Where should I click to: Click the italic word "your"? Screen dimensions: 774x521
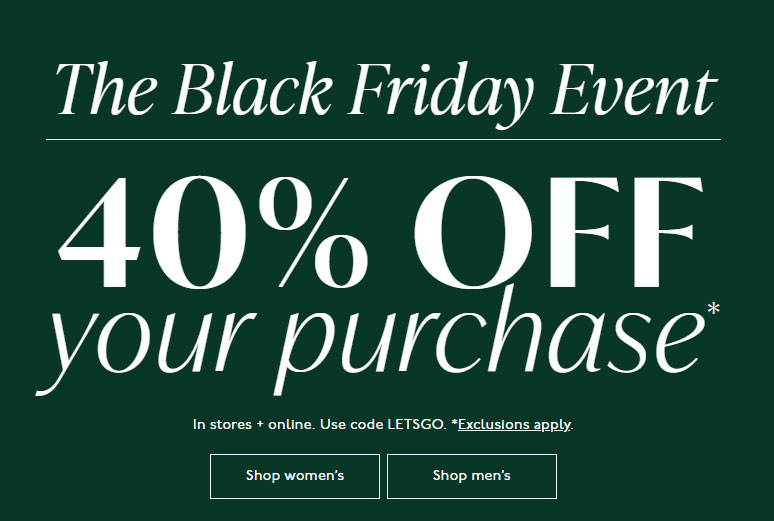click(147, 346)
